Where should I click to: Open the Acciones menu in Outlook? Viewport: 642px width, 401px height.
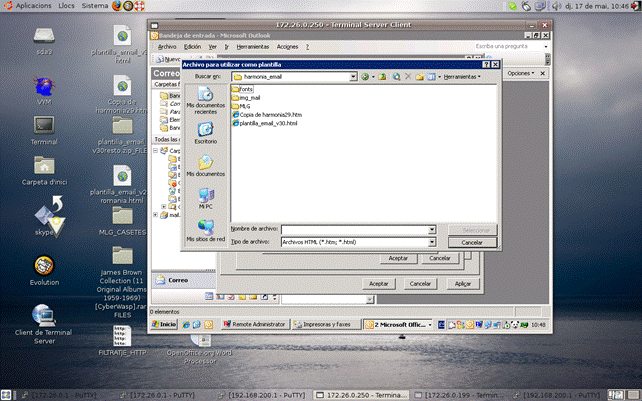coord(288,46)
